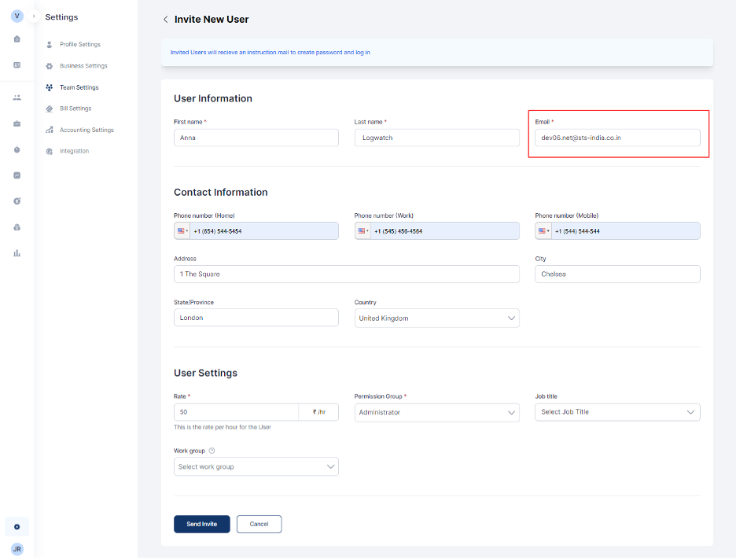Select Integration in the settings menu
The image size is (736, 560).
point(74,151)
